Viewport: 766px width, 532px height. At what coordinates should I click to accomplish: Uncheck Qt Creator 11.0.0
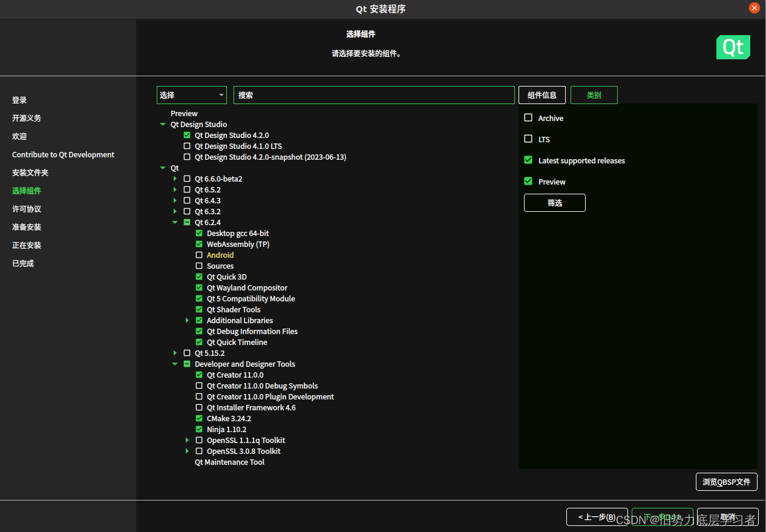point(199,375)
